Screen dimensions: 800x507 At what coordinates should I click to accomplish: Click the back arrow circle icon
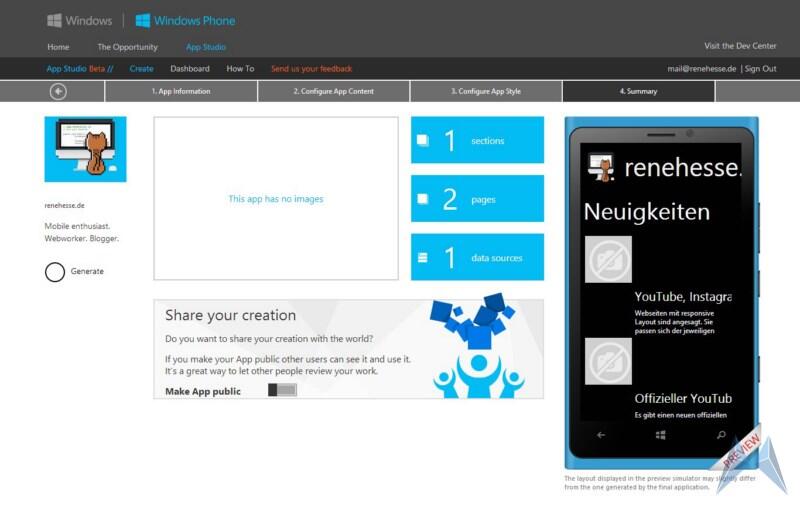[x=58, y=91]
